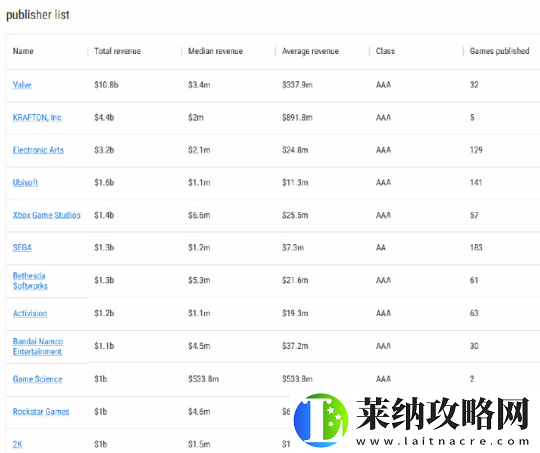Select KRAFTON's games published count 5
540x453 pixels.
pyautogui.click(x=472, y=117)
